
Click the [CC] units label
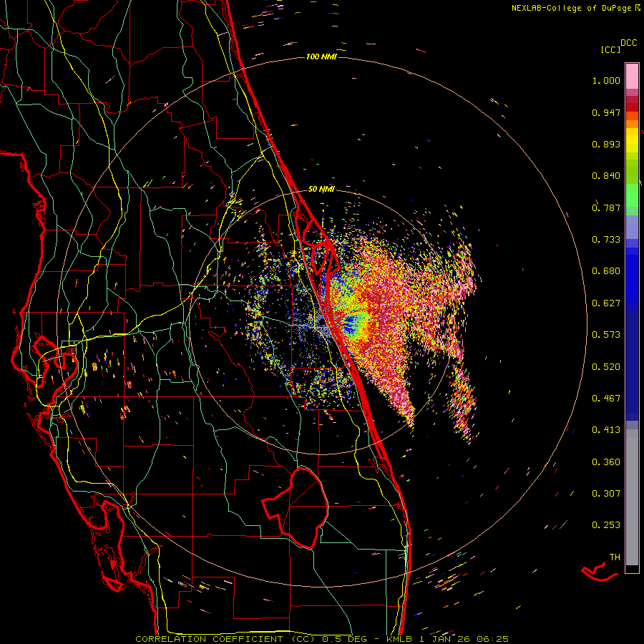[611, 49]
